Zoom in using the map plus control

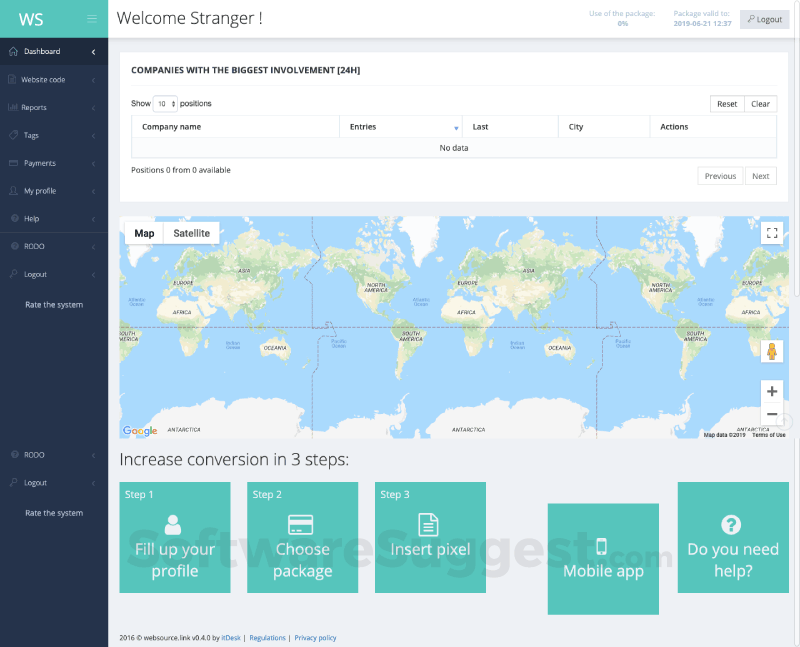(771, 391)
